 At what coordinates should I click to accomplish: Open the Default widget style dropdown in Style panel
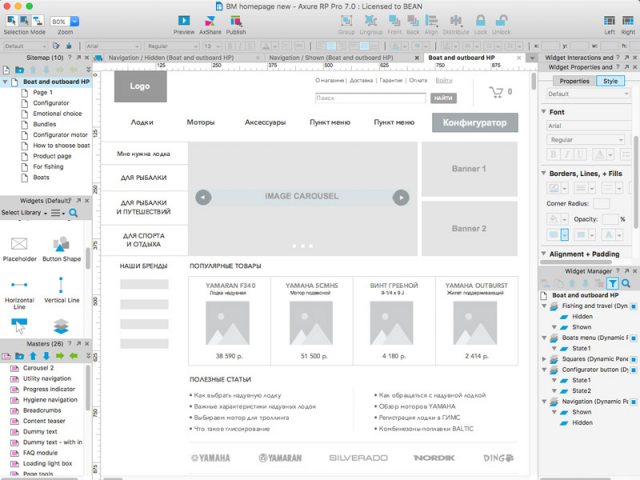(588, 94)
